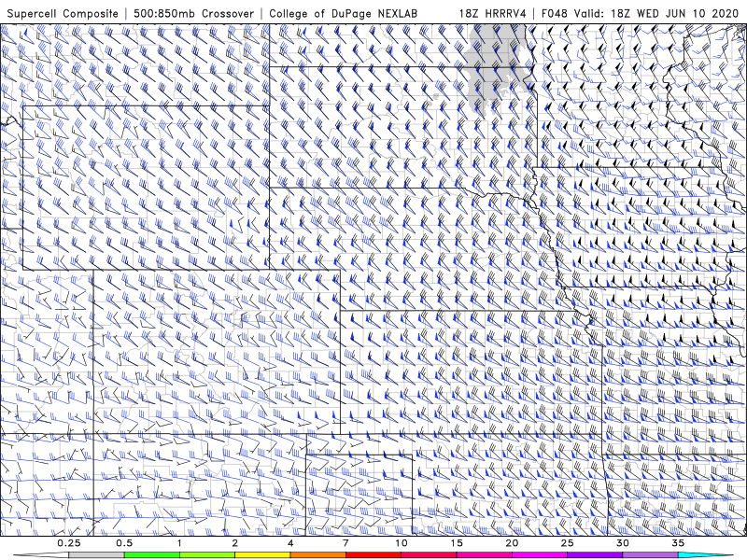This screenshot has width=747, height=560.
Task: Click the '4' colorbar tick label
Action: coord(290,543)
